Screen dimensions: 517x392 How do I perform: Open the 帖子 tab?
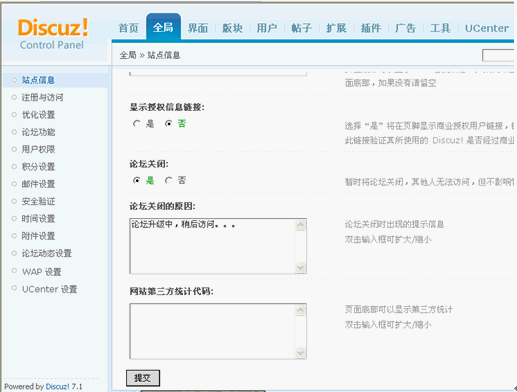coord(301,28)
